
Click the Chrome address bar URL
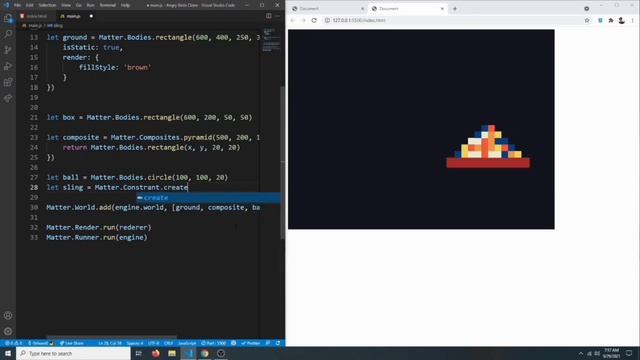pos(359,20)
